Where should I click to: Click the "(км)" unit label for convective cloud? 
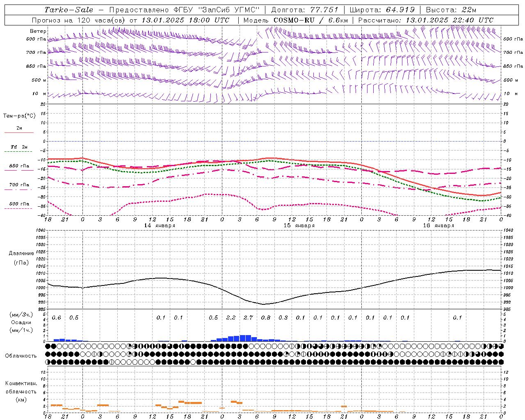(21, 399)
